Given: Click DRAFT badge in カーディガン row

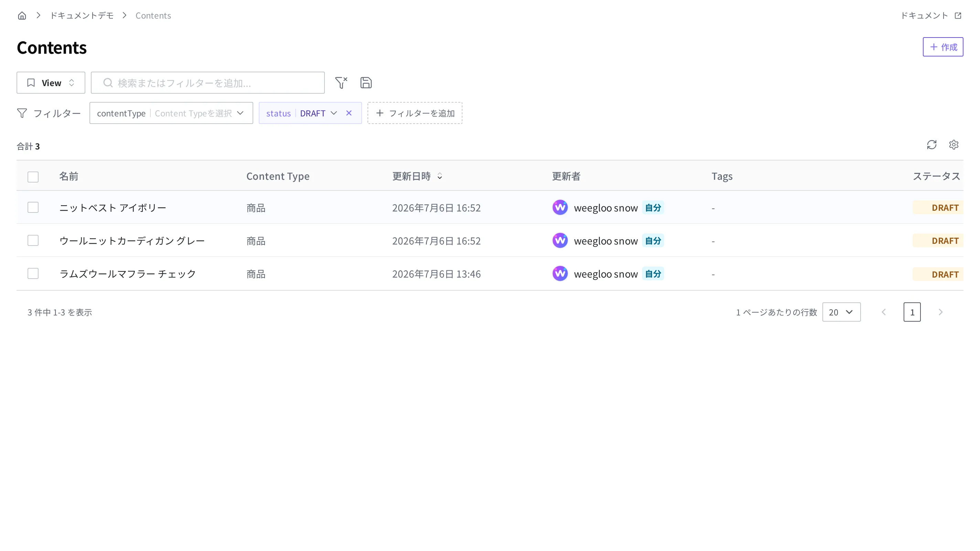Looking at the screenshot, I should (938, 241).
